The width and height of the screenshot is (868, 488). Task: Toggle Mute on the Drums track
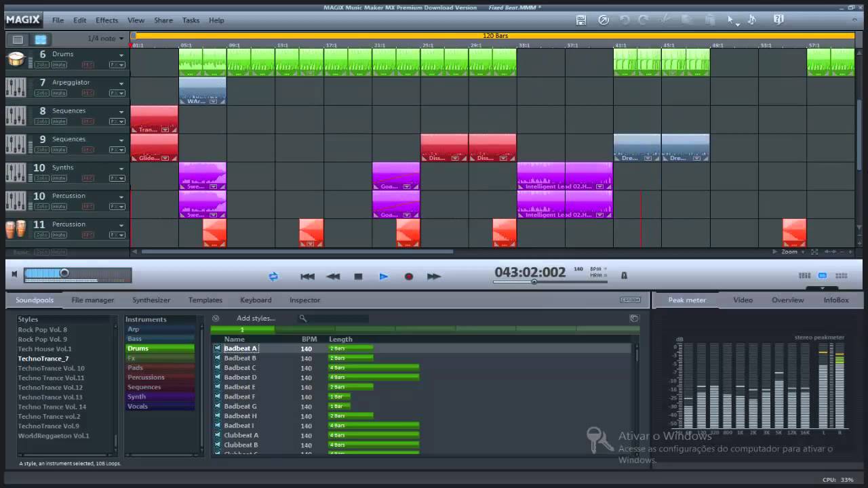59,64
